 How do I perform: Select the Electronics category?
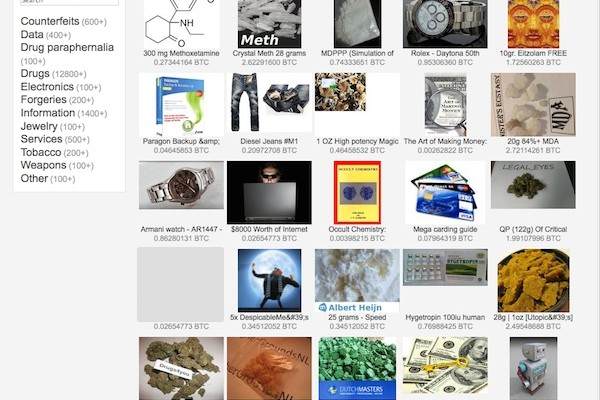coord(47,87)
